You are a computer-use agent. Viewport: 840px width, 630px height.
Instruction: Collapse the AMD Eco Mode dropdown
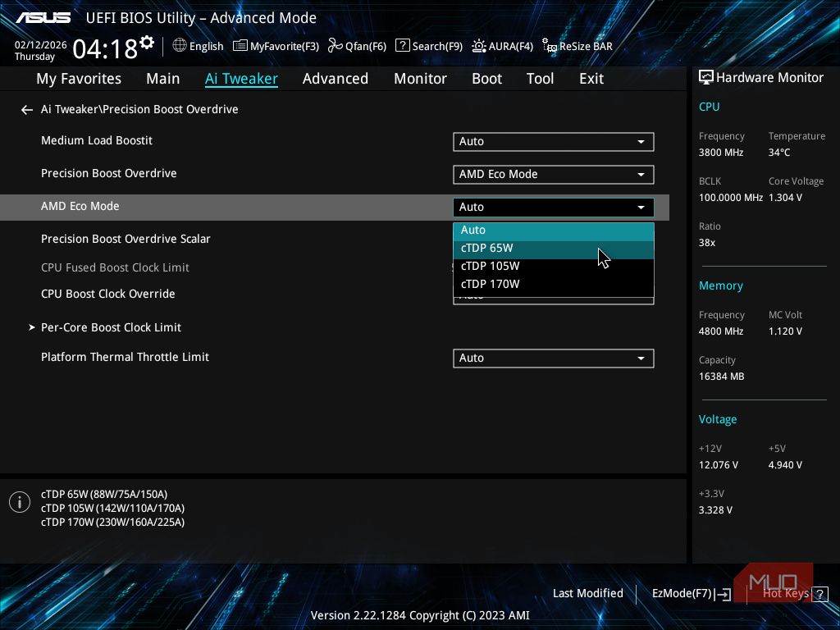554,208
